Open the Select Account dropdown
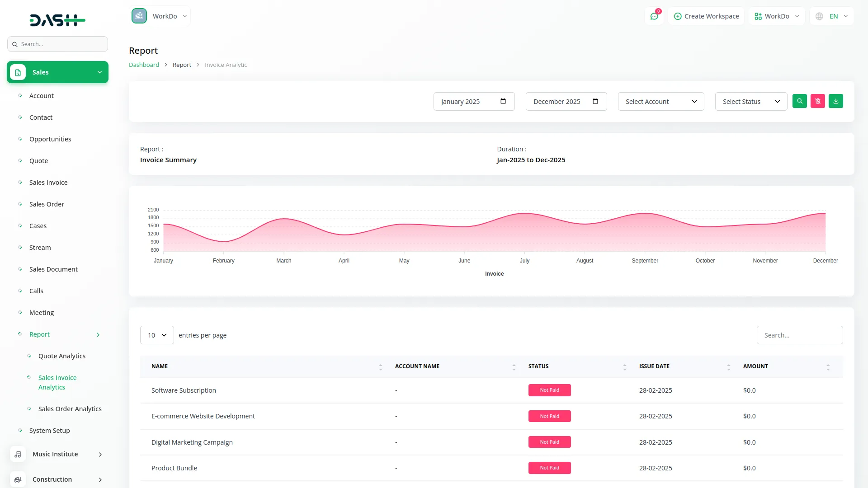868x488 pixels. (x=660, y=102)
